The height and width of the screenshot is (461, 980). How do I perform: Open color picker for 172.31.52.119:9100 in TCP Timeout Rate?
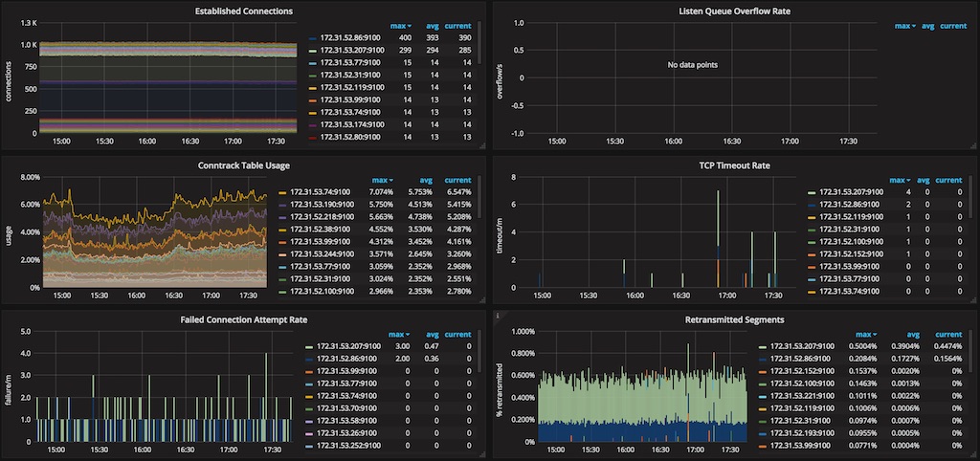point(812,217)
